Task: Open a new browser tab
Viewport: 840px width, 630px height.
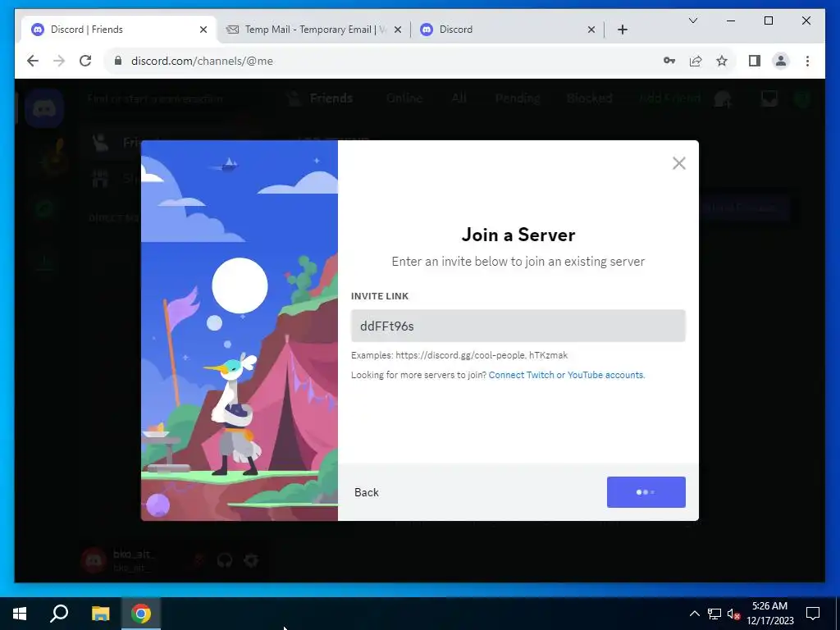Action: (623, 30)
